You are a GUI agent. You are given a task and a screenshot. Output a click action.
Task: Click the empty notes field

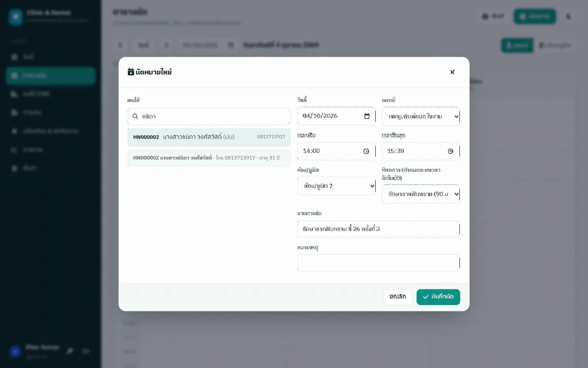(x=379, y=263)
